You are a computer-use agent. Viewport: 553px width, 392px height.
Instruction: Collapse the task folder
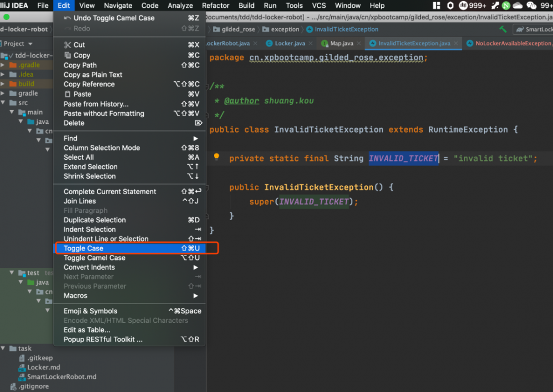4,348
